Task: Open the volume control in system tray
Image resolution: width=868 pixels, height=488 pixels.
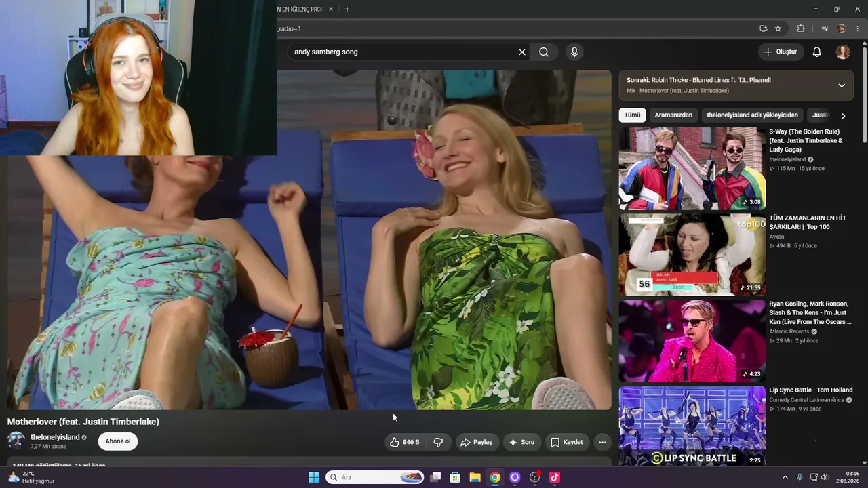Action: tap(825, 477)
